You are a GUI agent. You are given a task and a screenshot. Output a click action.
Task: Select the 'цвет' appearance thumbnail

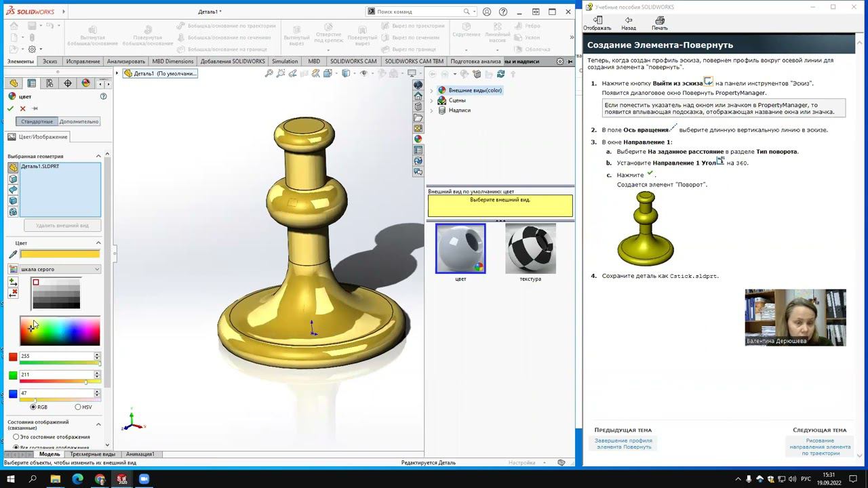(x=460, y=249)
